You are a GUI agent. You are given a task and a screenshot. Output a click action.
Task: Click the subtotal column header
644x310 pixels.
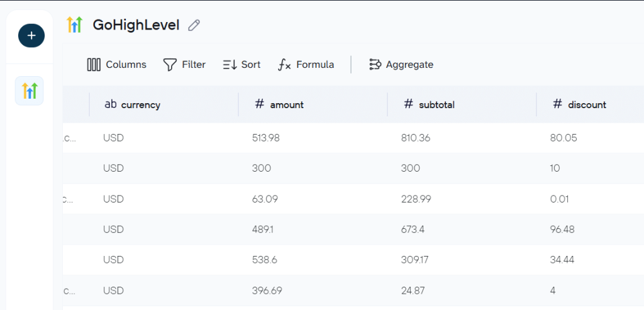(x=436, y=105)
